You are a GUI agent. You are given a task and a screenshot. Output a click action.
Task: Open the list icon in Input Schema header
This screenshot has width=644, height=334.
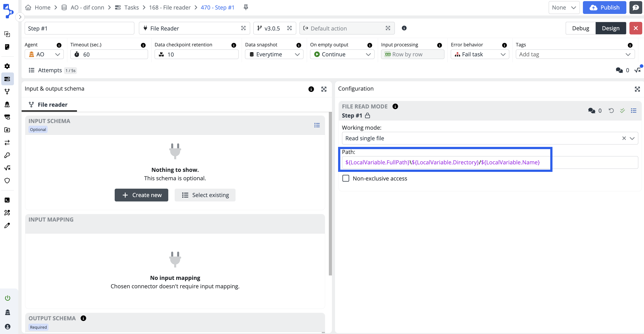pos(317,125)
